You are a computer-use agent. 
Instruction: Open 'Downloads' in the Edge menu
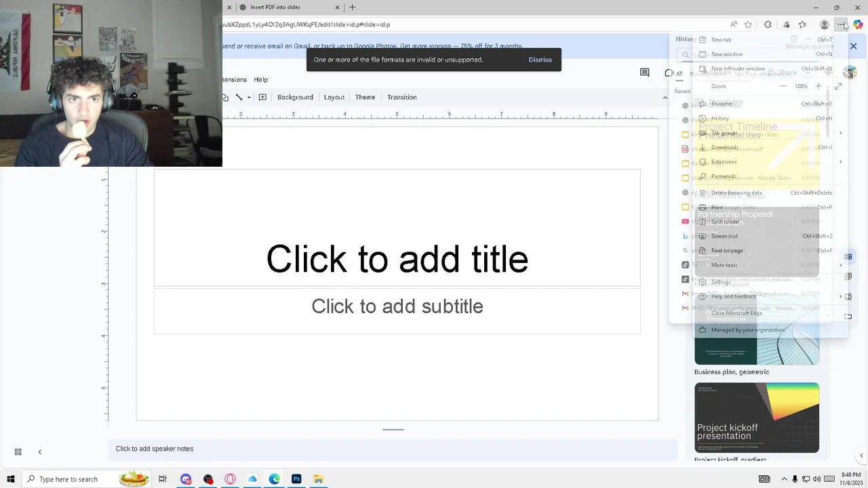click(x=770, y=147)
